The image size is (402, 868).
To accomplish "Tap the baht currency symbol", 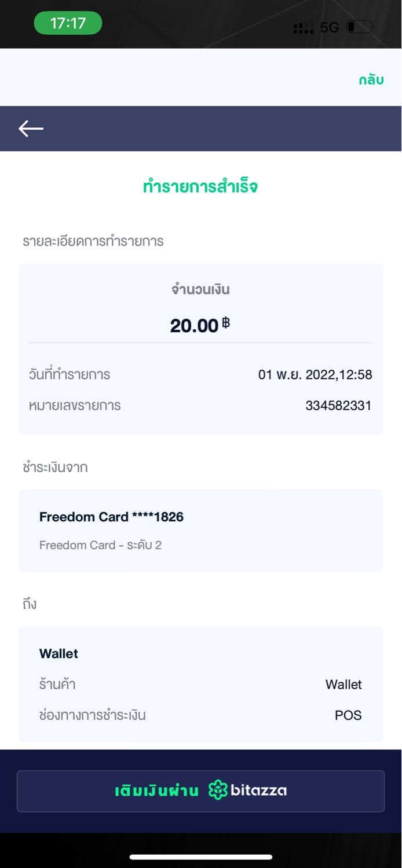I will click(x=226, y=323).
